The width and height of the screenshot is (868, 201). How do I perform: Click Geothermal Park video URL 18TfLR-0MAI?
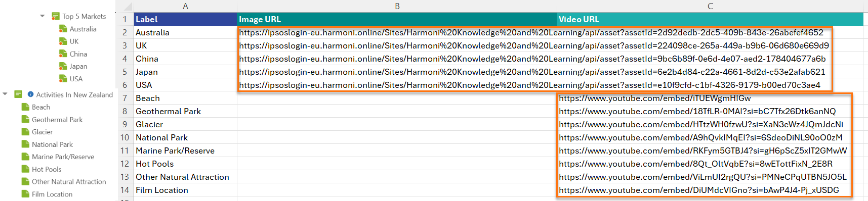(x=697, y=111)
